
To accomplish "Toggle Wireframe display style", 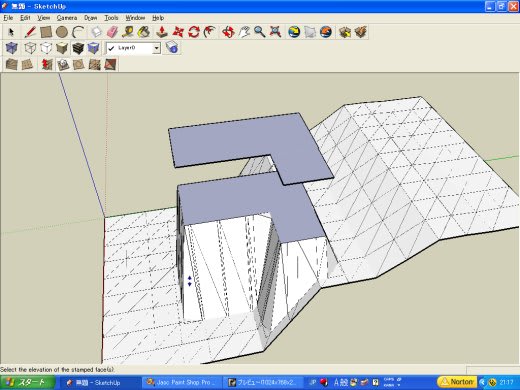I will pyautogui.click(x=30, y=48).
